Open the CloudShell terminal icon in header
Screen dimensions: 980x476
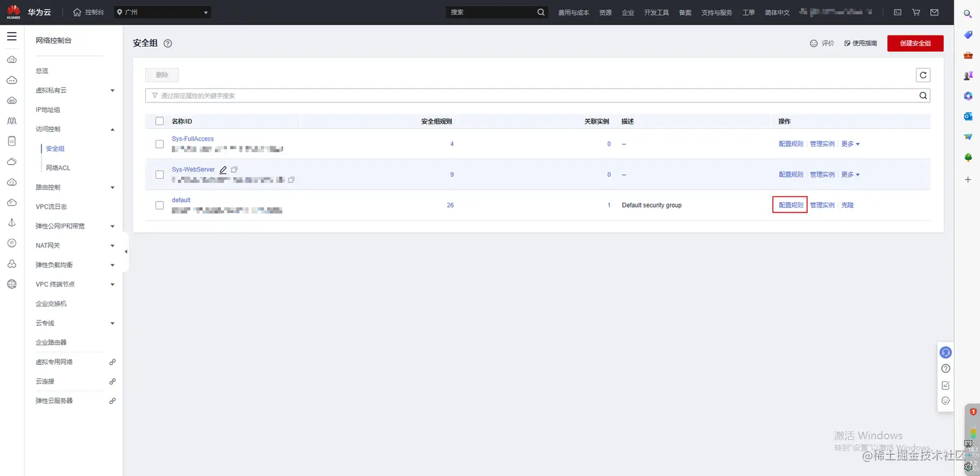(898, 12)
